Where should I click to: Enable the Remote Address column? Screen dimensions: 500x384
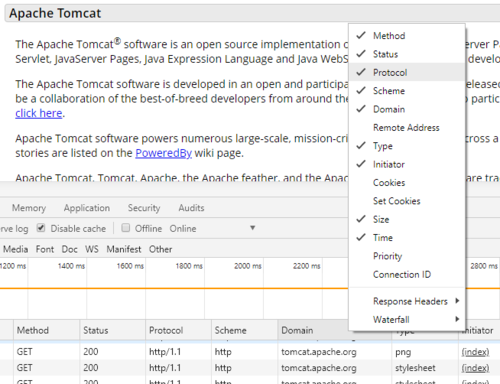(x=407, y=127)
